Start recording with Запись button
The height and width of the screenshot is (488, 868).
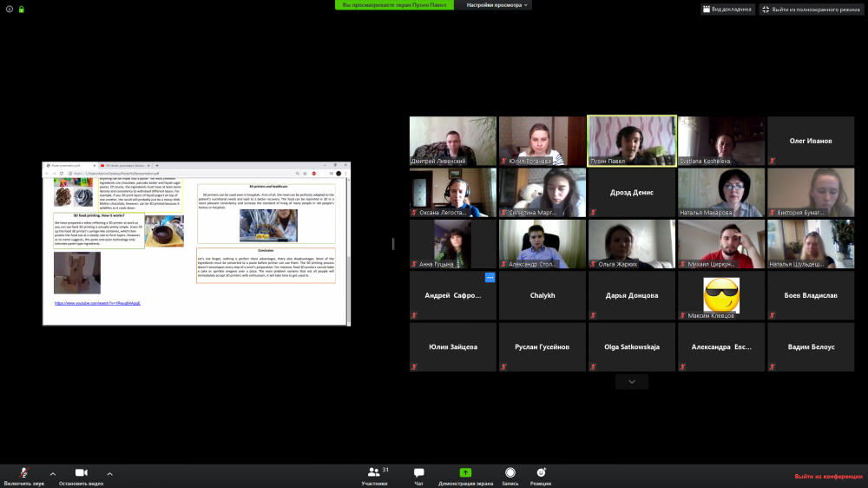(x=510, y=473)
